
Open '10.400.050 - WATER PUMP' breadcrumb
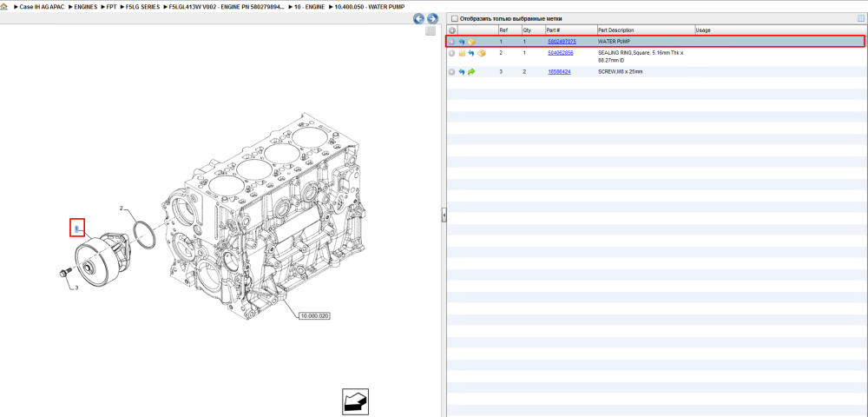point(369,7)
